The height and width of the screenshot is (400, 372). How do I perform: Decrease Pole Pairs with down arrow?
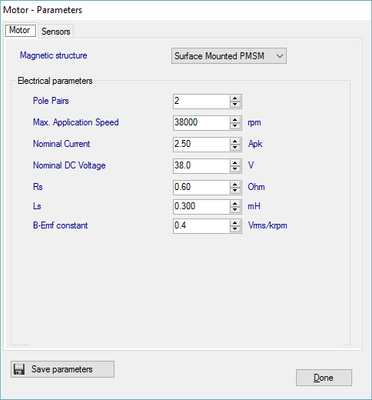235,104
